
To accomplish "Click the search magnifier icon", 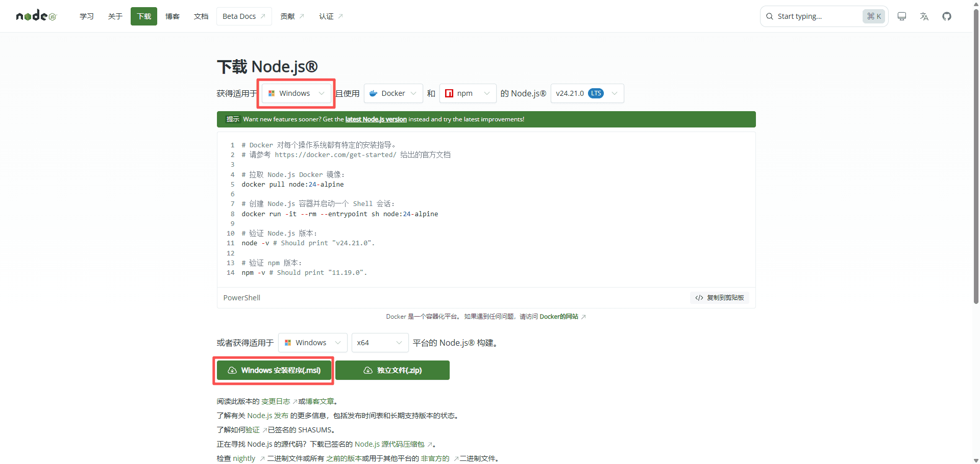I will (770, 16).
